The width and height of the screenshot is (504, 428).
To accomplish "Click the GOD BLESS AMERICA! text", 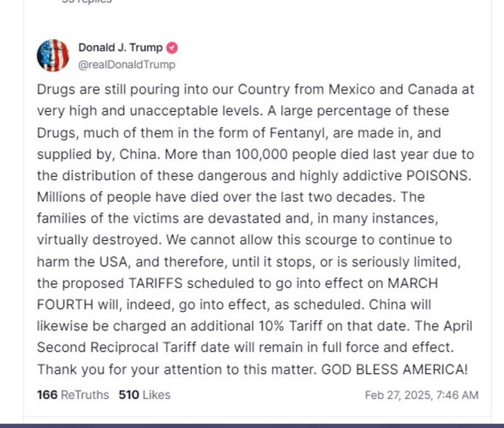I will 395,368.
